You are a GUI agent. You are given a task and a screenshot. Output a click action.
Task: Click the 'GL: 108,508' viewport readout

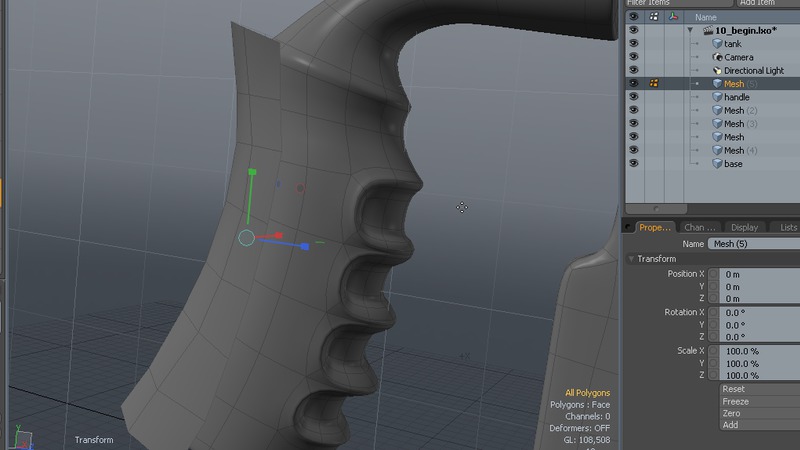tap(587, 440)
